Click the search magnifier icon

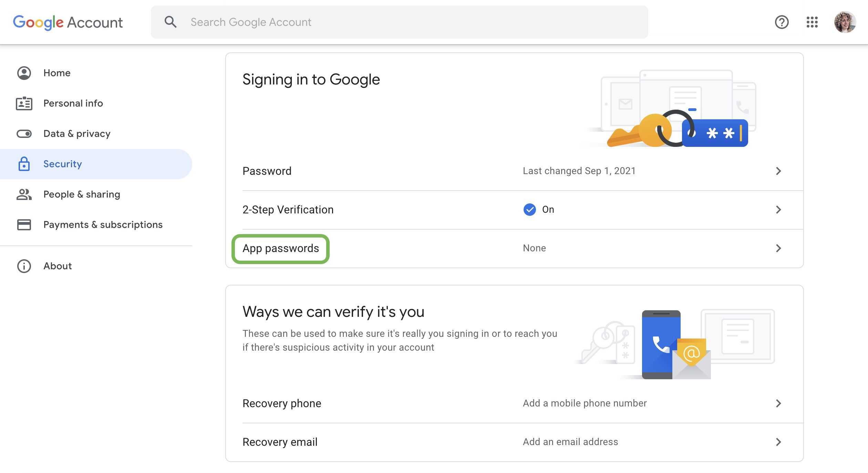click(x=170, y=22)
